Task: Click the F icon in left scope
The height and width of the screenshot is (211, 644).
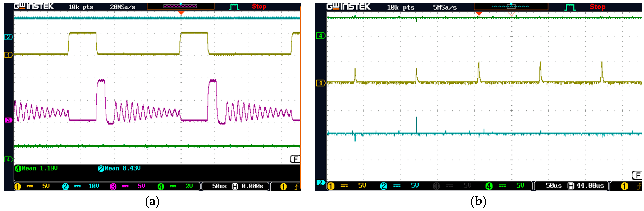Action: (x=295, y=159)
